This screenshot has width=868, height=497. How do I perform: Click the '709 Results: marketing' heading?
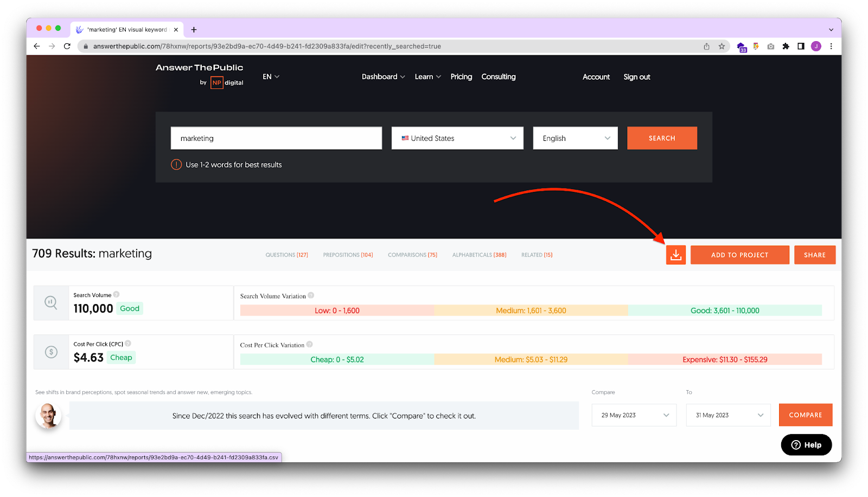point(92,254)
